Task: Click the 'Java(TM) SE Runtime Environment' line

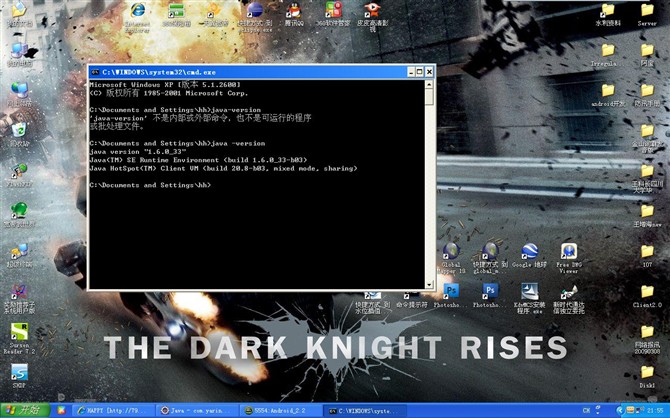Action: (x=198, y=160)
